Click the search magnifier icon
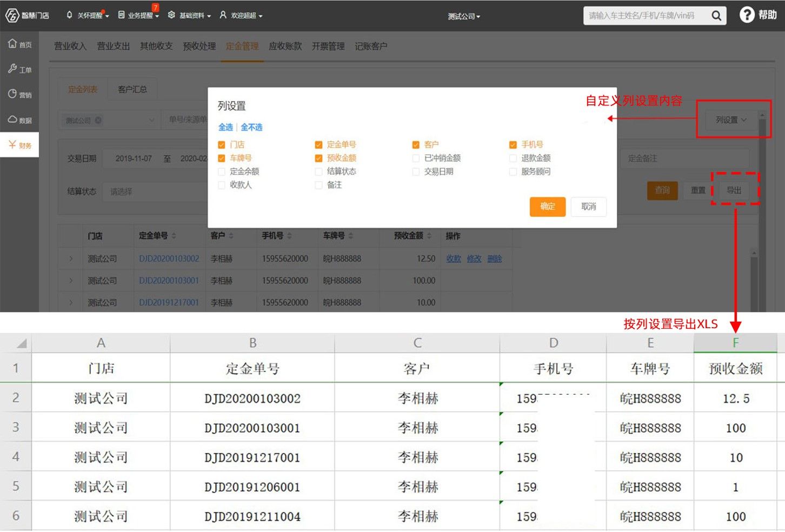 pyautogui.click(x=716, y=16)
